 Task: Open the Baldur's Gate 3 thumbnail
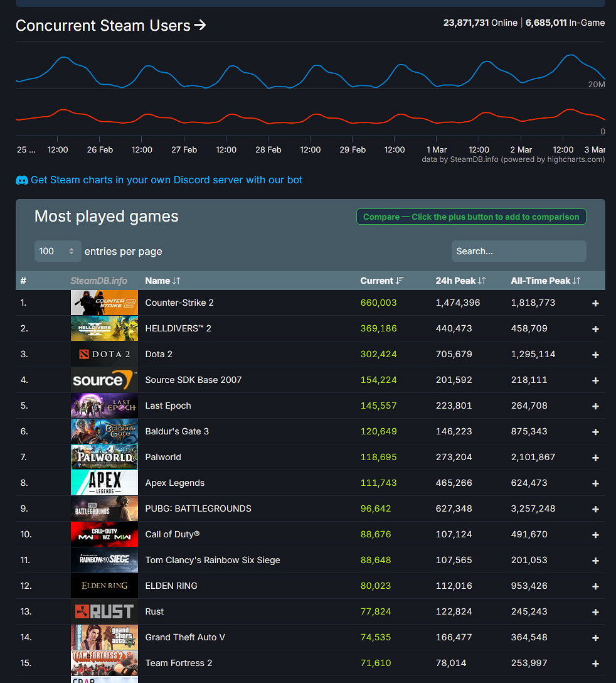coord(104,431)
